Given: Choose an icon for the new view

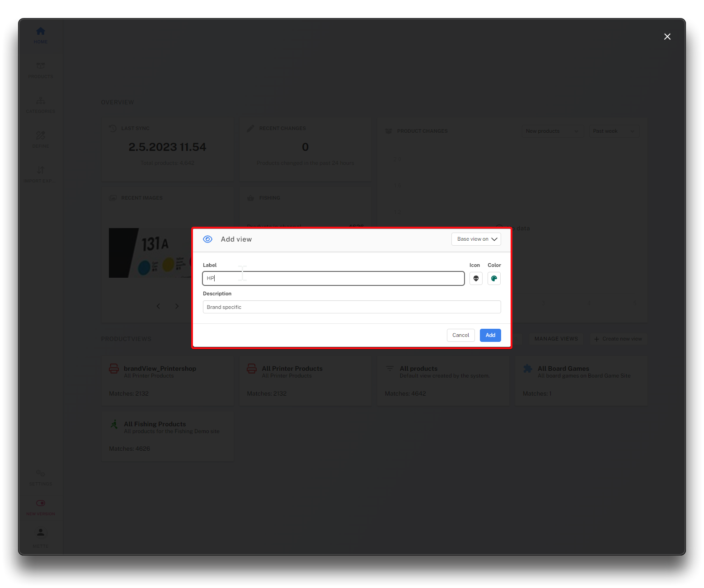Looking at the screenshot, I should point(476,279).
